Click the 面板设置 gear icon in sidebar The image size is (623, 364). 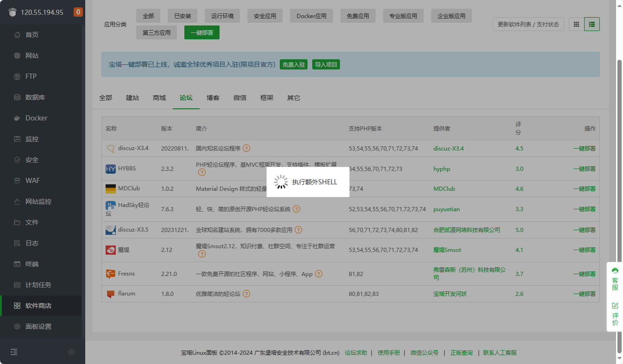click(x=17, y=326)
